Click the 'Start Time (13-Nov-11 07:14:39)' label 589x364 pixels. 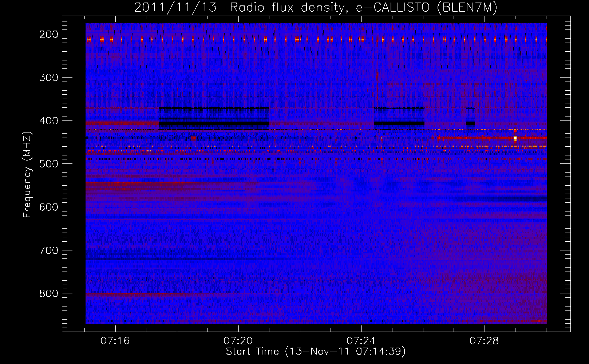[316, 352]
